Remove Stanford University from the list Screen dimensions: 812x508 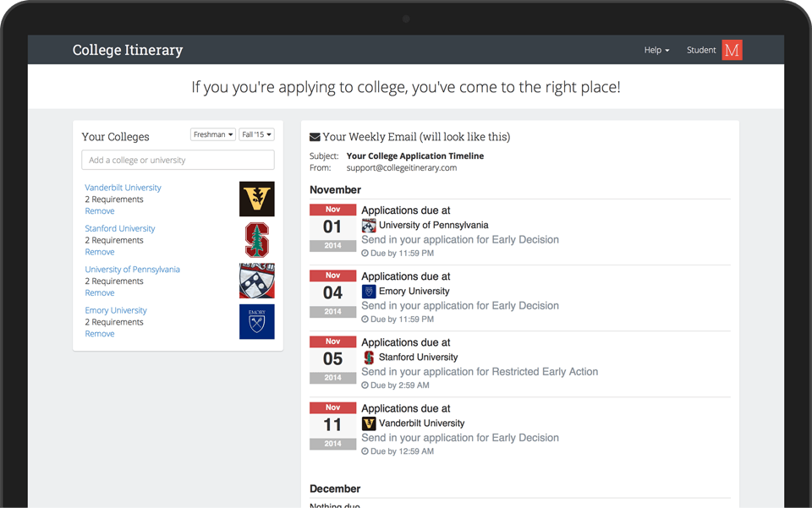[x=100, y=252]
